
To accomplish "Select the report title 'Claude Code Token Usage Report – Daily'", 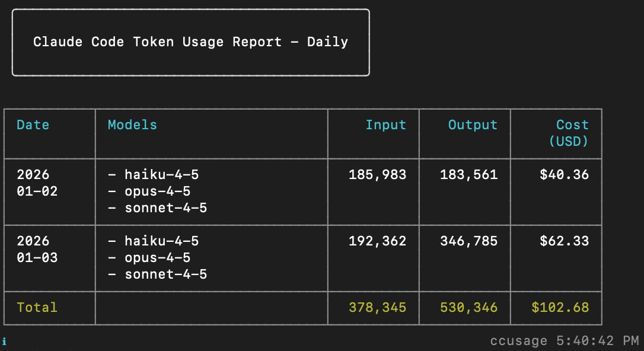I will pyautogui.click(x=190, y=42).
